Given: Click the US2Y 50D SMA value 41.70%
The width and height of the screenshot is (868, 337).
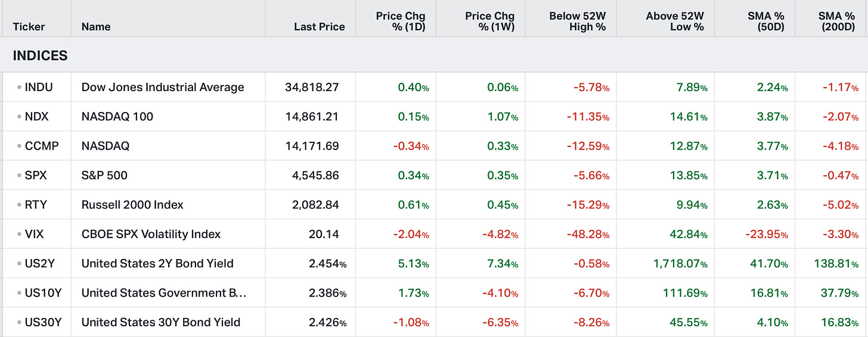Looking at the screenshot, I should pos(770,264).
